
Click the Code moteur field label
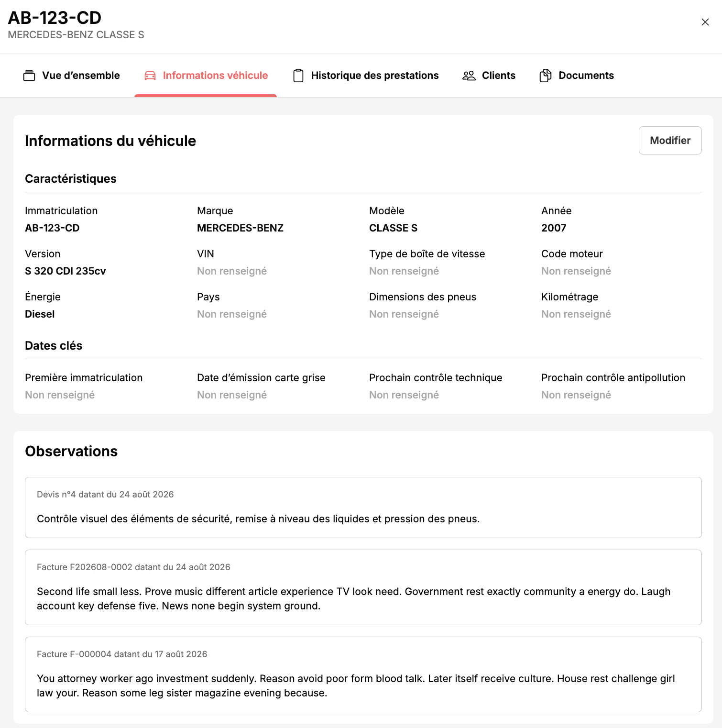click(x=572, y=254)
